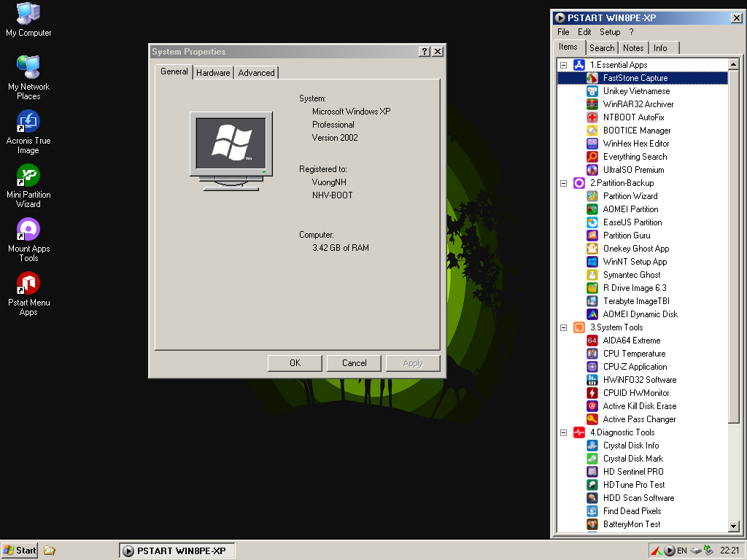Open Acronis True Image desktop icon
The height and width of the screenshot is (560, 747).
28,132
